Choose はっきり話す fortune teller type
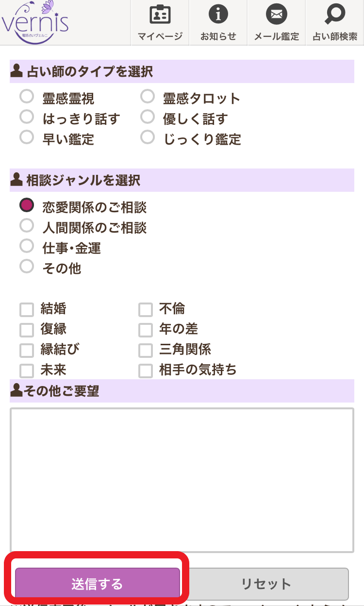 pyautogui.click(x=27, y=117)
